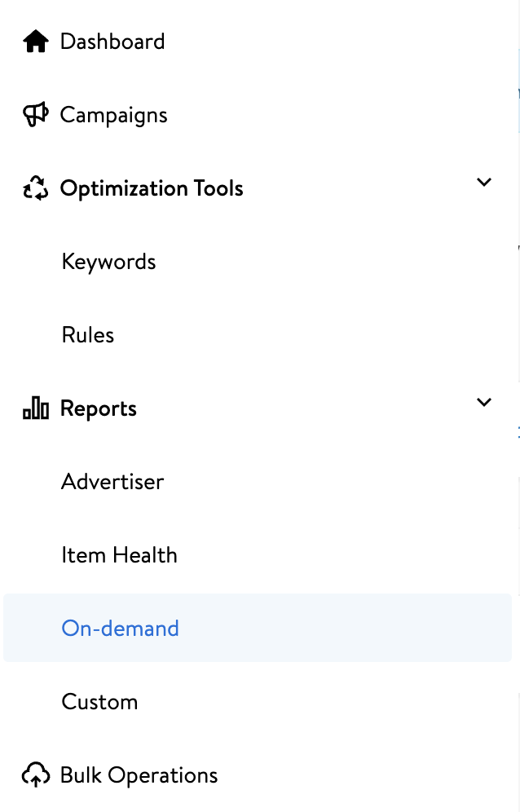Toggle the Reports heading text
This screenshot has width=520, height=812.
(x=99, y=408)
